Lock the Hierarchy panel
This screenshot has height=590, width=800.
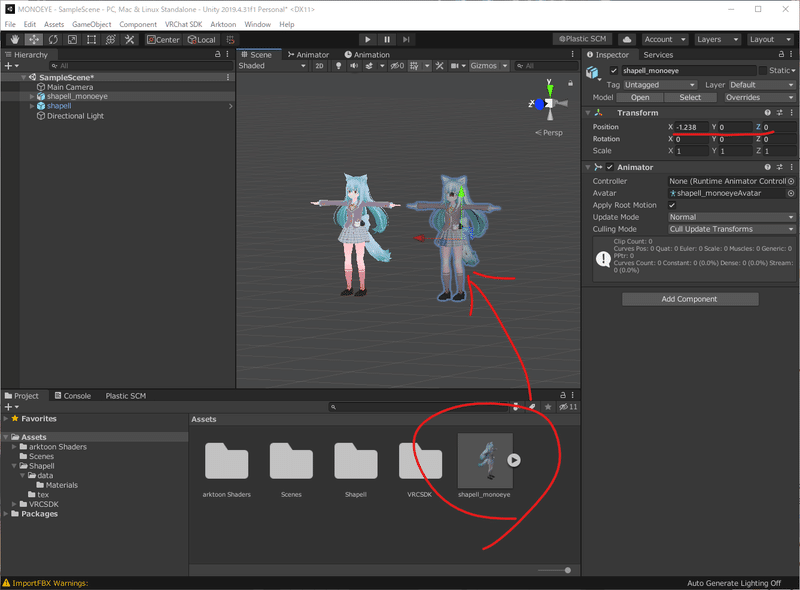point(218,54)
